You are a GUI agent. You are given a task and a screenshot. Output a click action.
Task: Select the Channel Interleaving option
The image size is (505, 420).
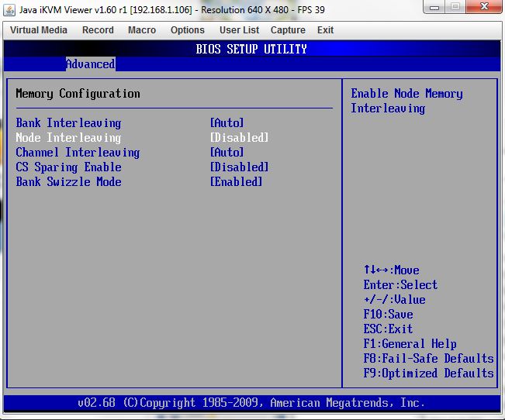tap(78, 153)
